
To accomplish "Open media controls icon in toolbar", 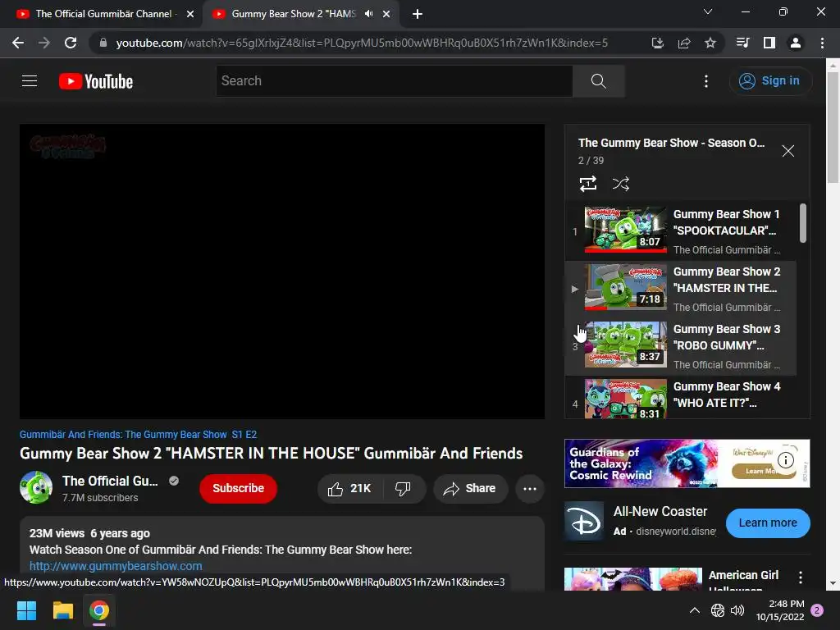I will click(743, 43).
